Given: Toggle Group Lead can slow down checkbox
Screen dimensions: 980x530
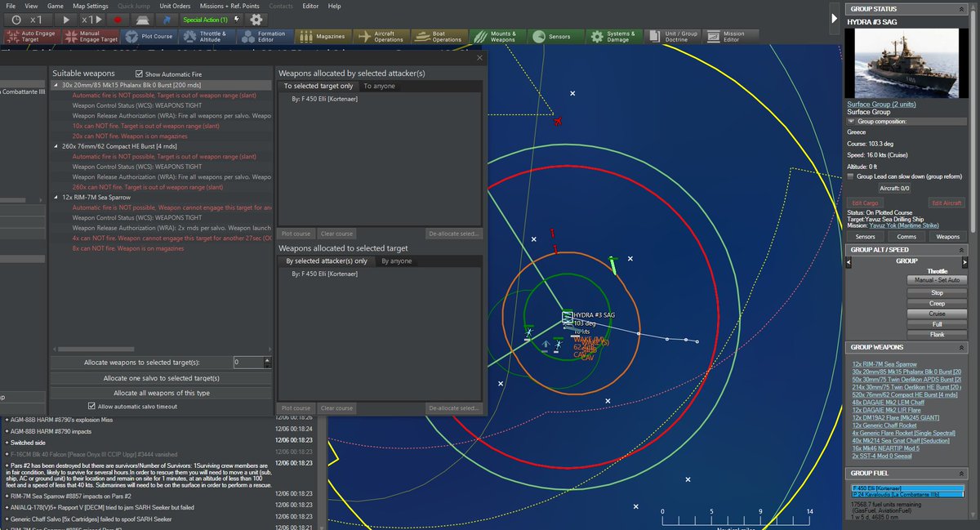Looking at the screenshot, I should (x=851, y=176).
